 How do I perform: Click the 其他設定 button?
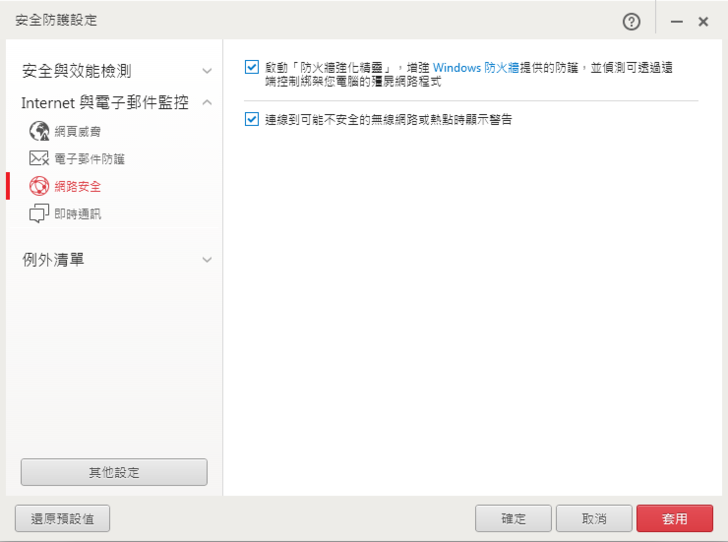(114, 472)
